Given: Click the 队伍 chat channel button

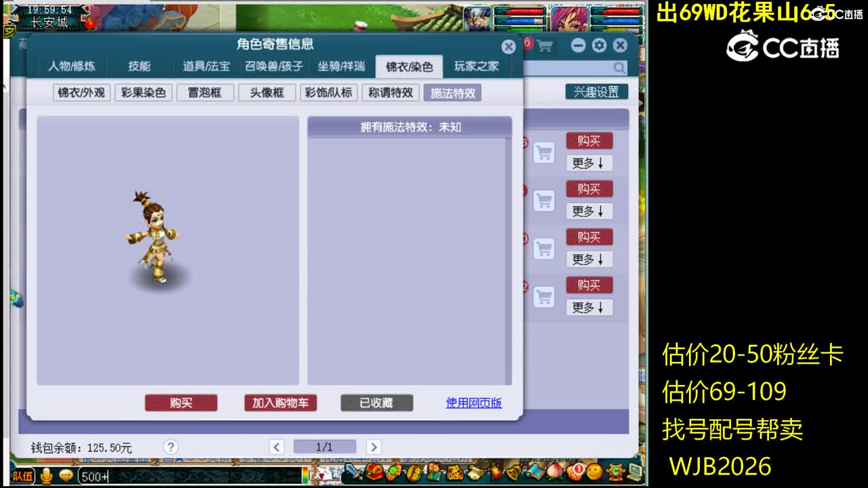Looking at the screenshot, I should point(24,476).
